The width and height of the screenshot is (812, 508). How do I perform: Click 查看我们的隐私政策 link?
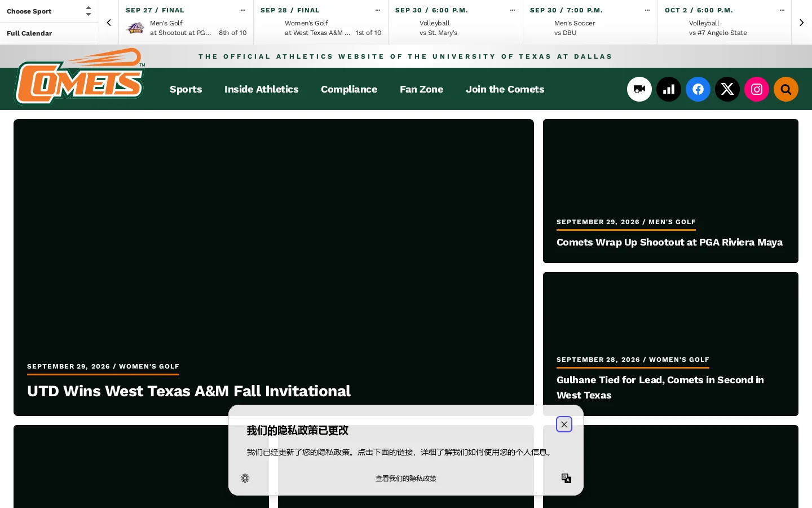click(x=406, y=478)
